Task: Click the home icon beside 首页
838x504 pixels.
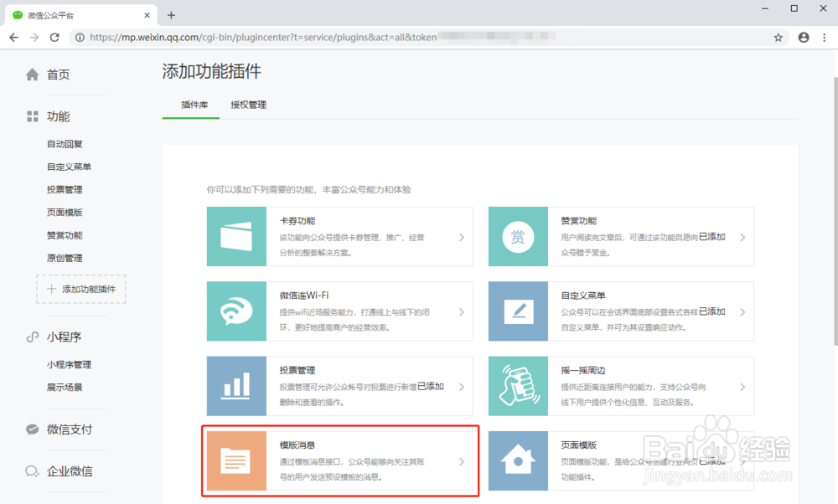Action: point(32,75)
